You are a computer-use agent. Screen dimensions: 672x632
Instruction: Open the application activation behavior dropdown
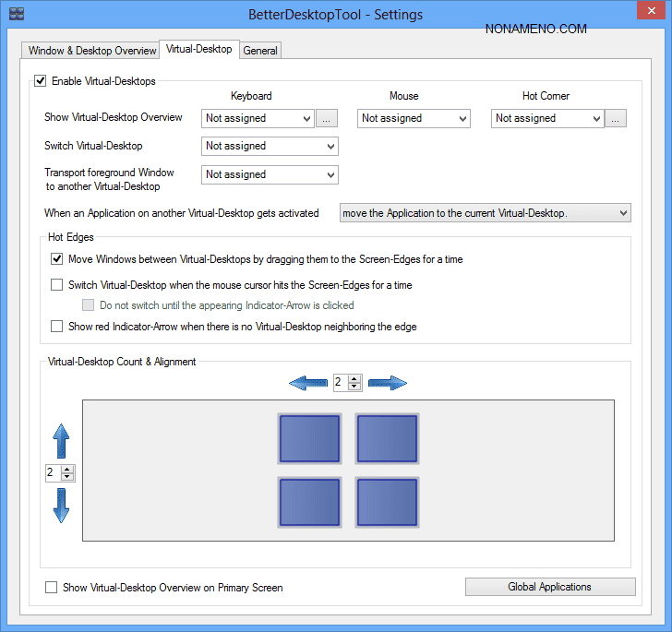coord(486,213)
